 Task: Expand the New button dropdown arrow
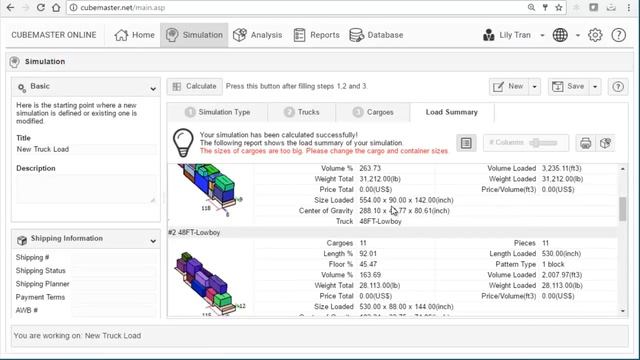[x=535, y=87]
